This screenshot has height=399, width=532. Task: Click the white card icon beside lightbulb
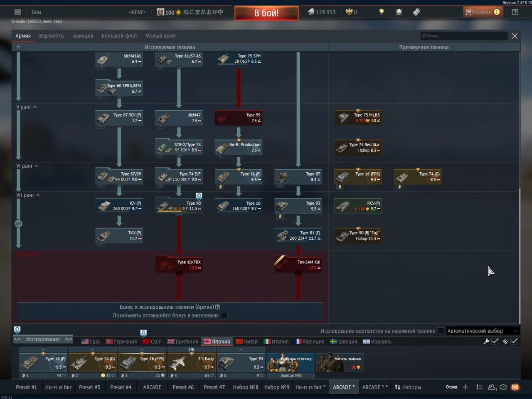pos(399,12)
